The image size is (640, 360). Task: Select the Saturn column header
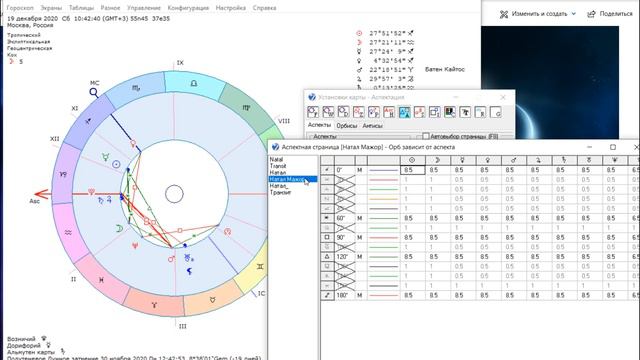point(564,160)
